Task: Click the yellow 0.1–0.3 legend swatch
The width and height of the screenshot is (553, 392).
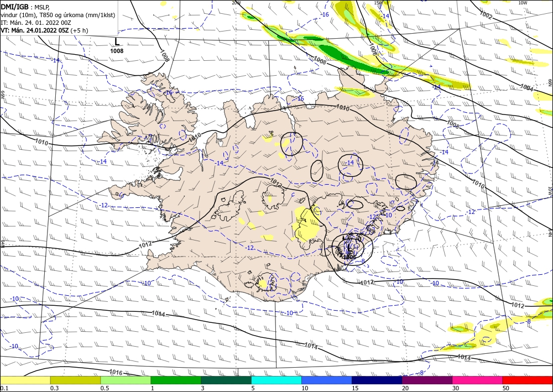Action: tap(25, 380)
